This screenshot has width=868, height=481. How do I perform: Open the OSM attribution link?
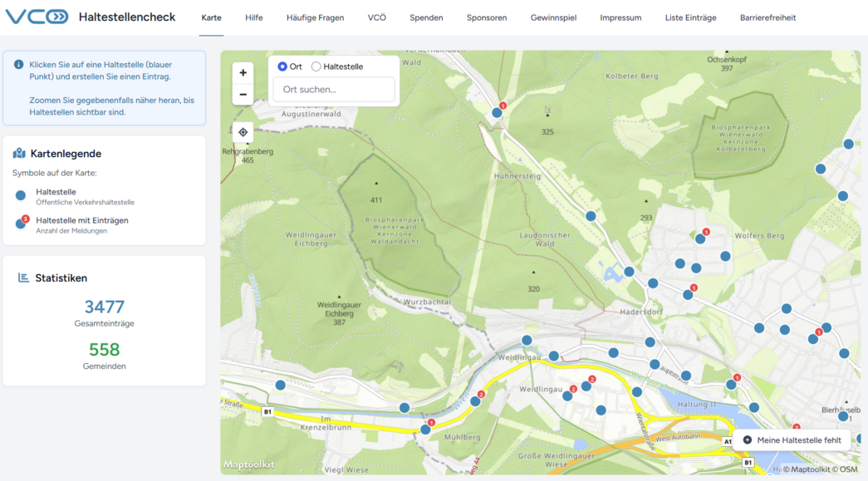pos(848,469)
